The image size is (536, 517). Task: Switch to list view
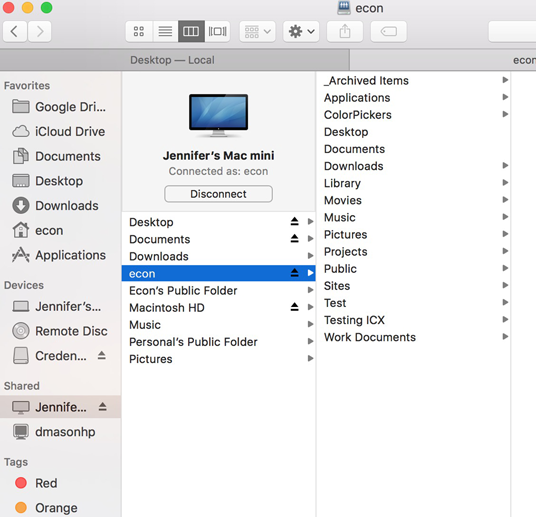pos(165,31)
